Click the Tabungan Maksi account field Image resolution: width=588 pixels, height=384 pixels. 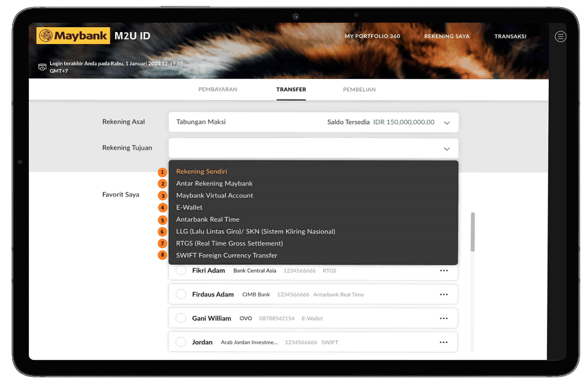(313, 122)
